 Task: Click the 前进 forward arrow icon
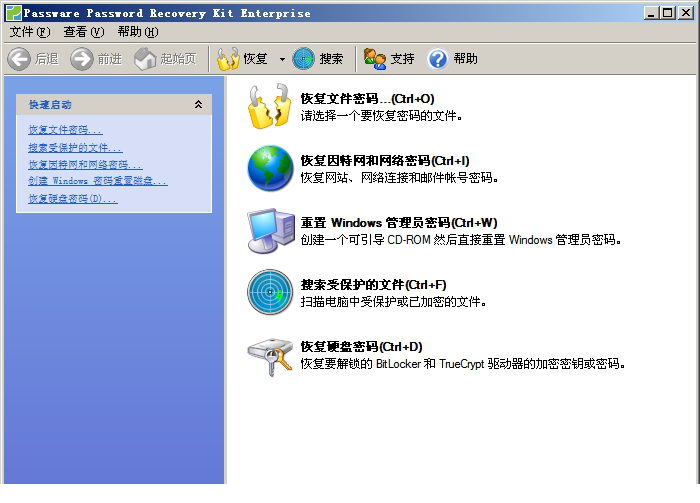pyautogui.click(x=82, y=59)
